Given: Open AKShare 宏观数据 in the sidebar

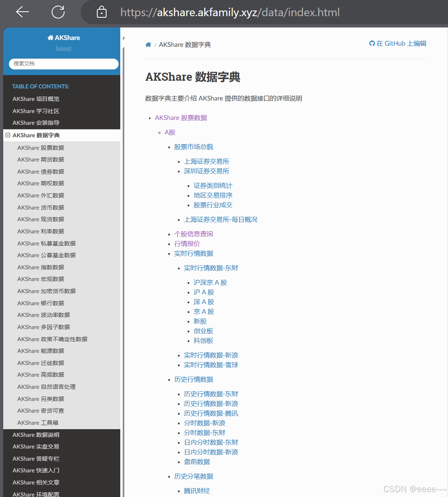Looking at the screenshot, I should click(40, 279).
